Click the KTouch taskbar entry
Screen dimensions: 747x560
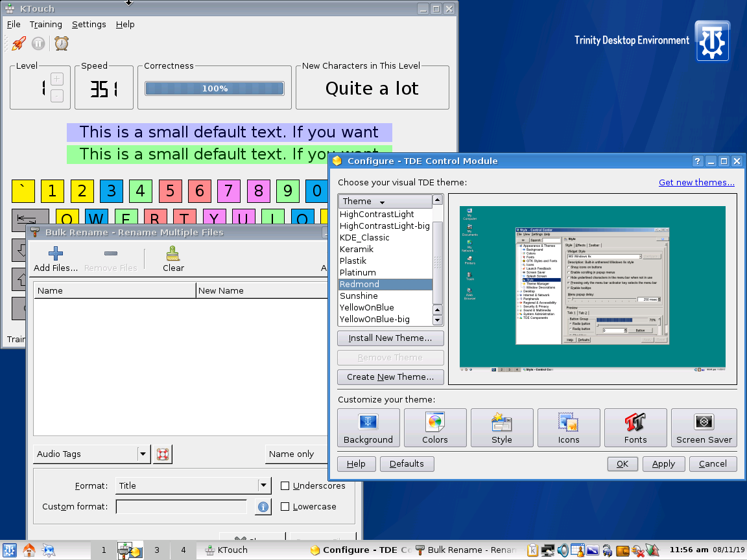[x=251, y=550]
